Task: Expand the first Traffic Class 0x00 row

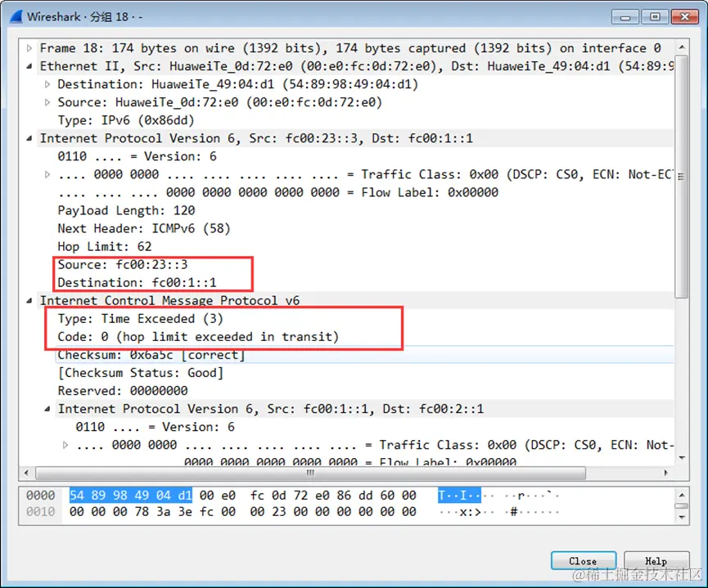Action: pyautogui.click(x=47, y=174)
